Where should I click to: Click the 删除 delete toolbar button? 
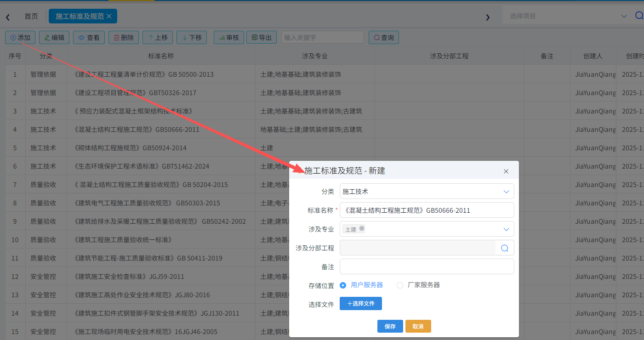[x=124, y=38]
